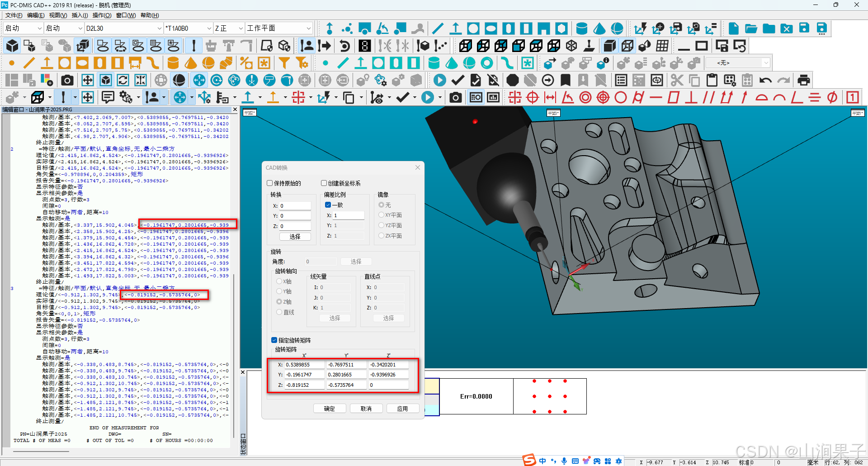Screen dimensions: 868x466
Task: Click the 取消 button in CAD转换 dialog
Action: pyautogui.click(x=366, y=409)
